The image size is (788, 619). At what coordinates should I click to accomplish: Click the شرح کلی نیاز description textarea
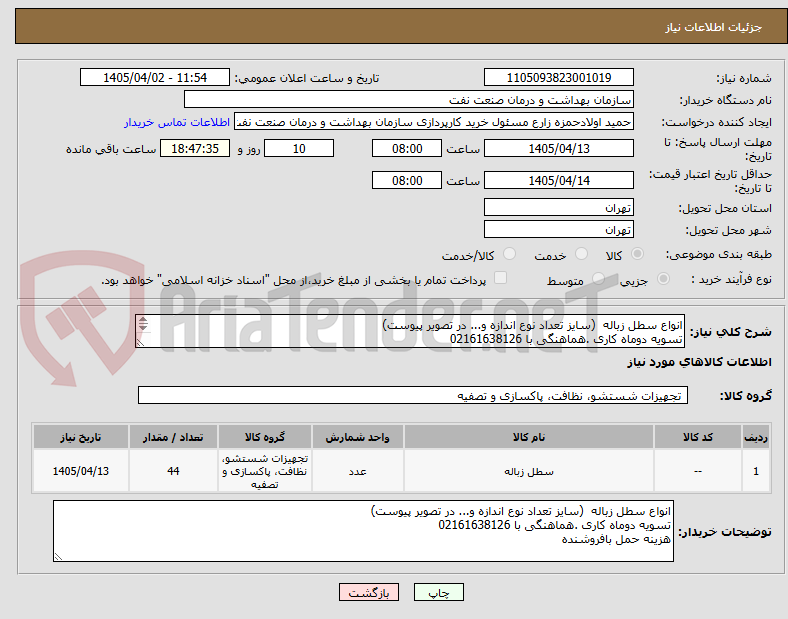[x=410, y=331]
